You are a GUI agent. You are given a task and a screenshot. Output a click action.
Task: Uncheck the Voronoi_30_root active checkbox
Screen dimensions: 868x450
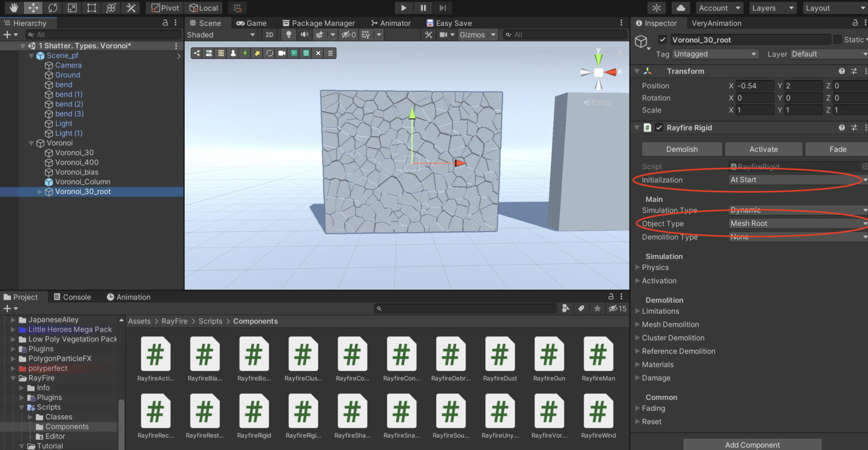click(663, 40)
